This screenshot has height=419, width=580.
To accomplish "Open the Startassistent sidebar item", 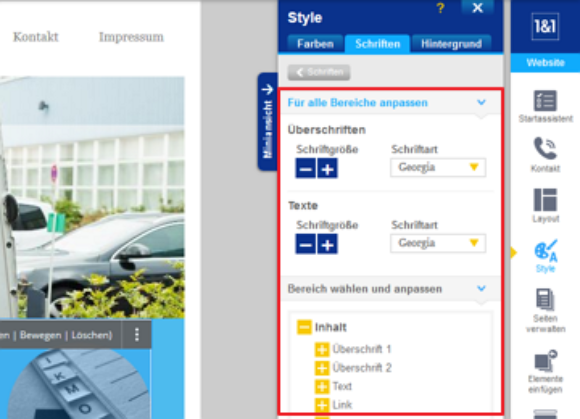I will click(x=545, y=106).
